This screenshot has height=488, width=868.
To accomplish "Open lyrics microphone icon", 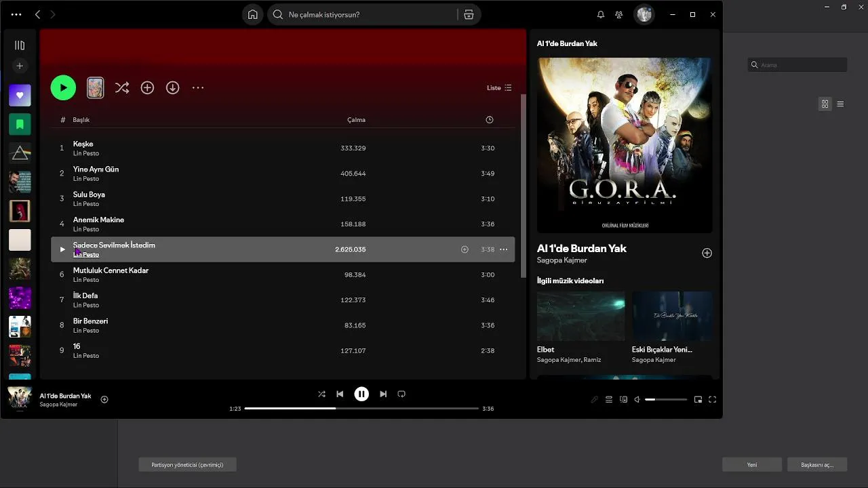I will click(x=595, y=400).
